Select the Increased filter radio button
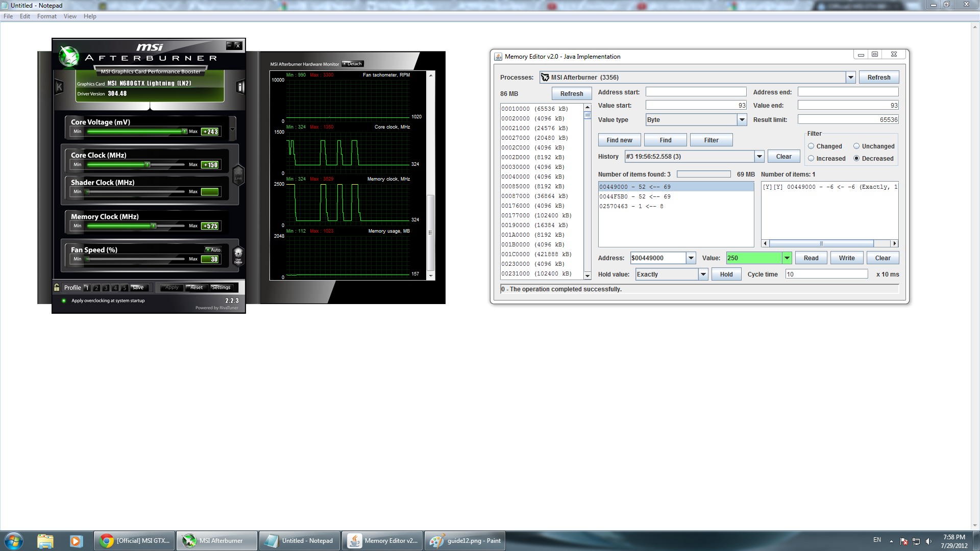The height and width of the screenshot is (551, 980). tap(811, 158)
